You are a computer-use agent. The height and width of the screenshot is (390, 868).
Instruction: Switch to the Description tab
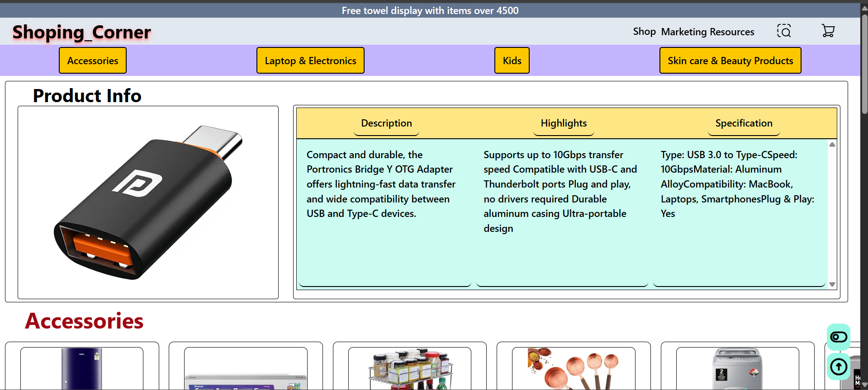coord(386,123)
